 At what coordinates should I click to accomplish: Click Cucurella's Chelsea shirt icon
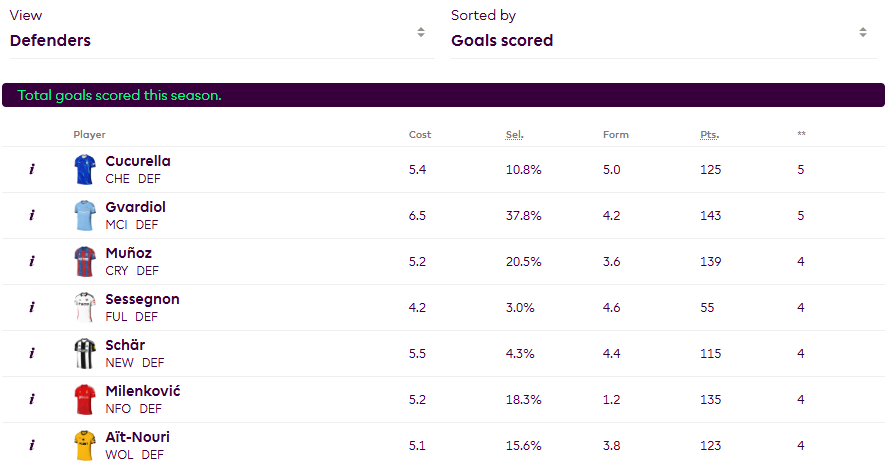click(84, 170)
